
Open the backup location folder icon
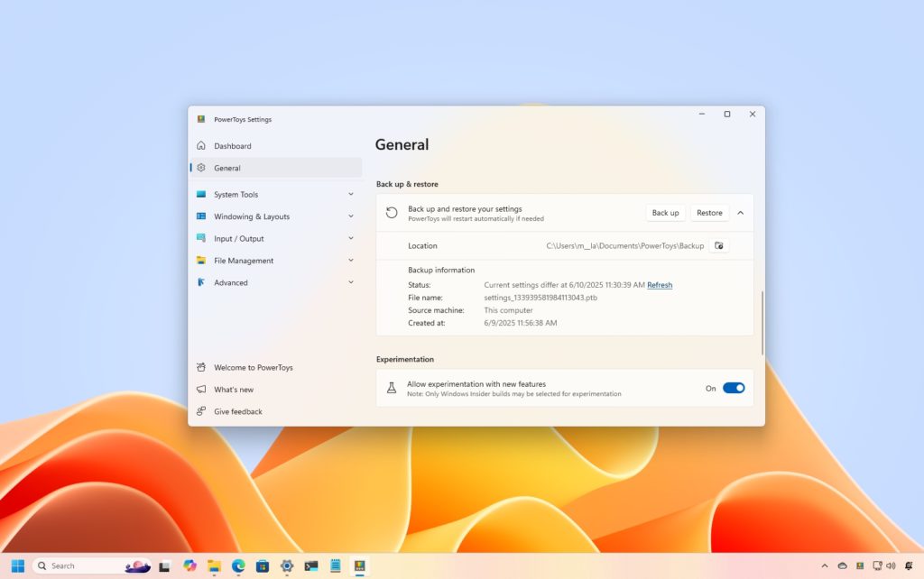click(719, 245)
